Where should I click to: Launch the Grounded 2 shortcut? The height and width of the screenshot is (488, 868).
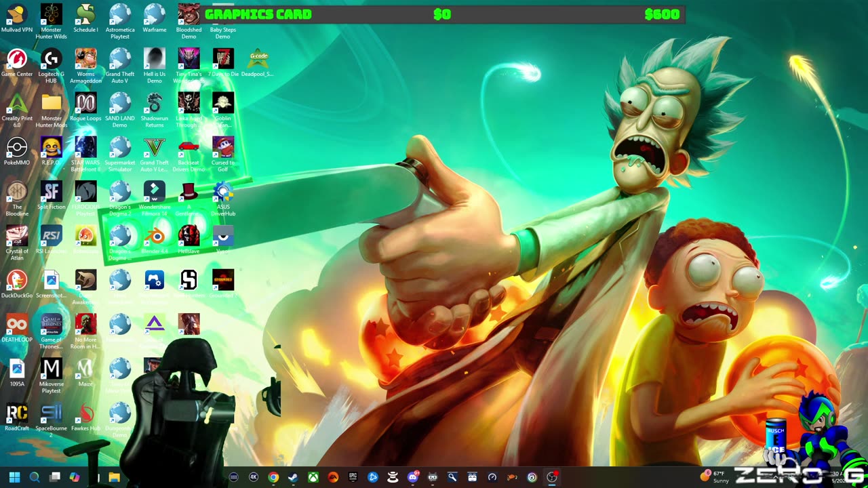pos(223,284)
